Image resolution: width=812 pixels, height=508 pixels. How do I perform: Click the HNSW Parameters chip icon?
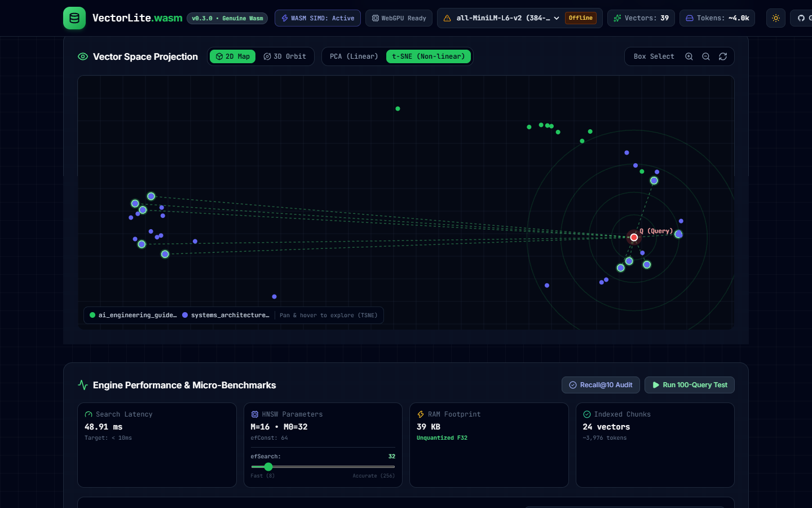pos(254,414)
